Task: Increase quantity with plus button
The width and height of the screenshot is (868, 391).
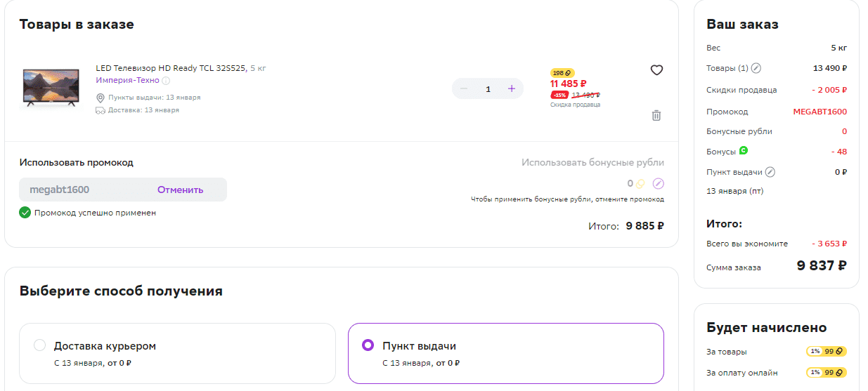Action: [x=512, y=88]
